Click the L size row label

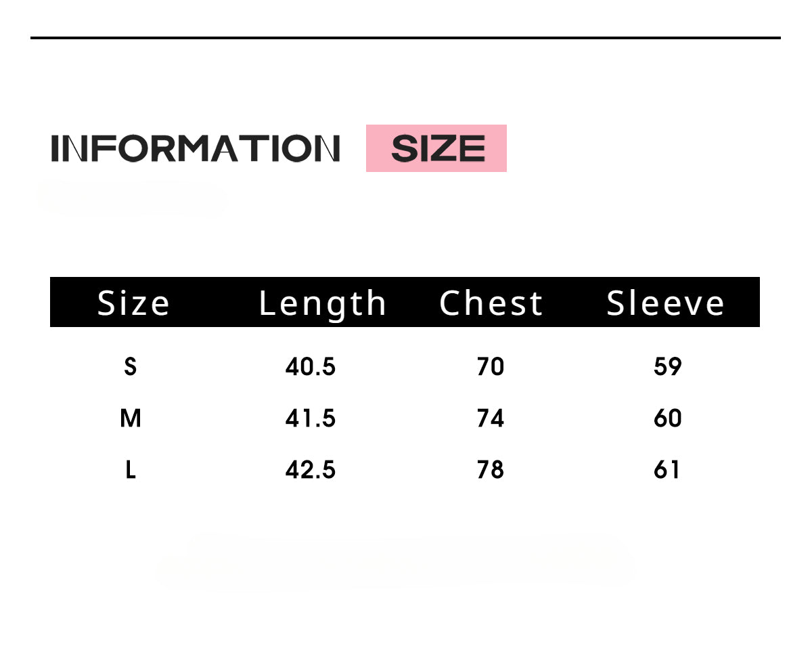point(131,470)
